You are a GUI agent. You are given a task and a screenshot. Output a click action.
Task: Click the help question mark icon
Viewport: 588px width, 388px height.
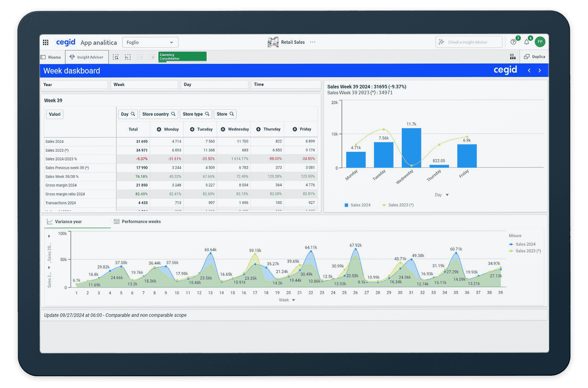tap(513, 42)
